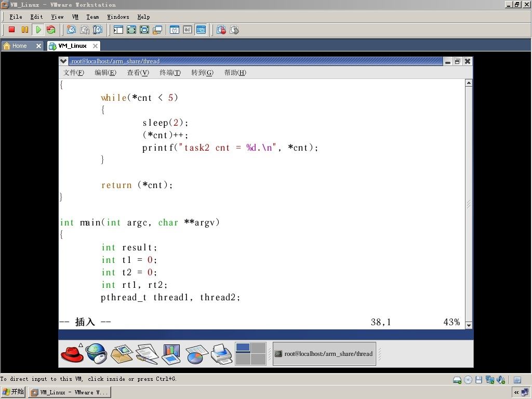Click the record session icon with red dot
Viewport: 532px width, 399px height.
pyautogui.click(x=221, y=30)
